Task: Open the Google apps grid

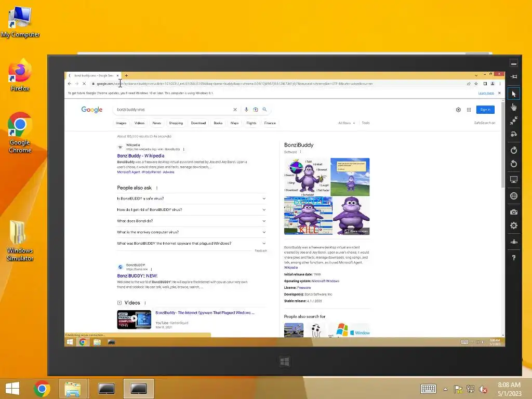Action: click(x=469, y=110)
